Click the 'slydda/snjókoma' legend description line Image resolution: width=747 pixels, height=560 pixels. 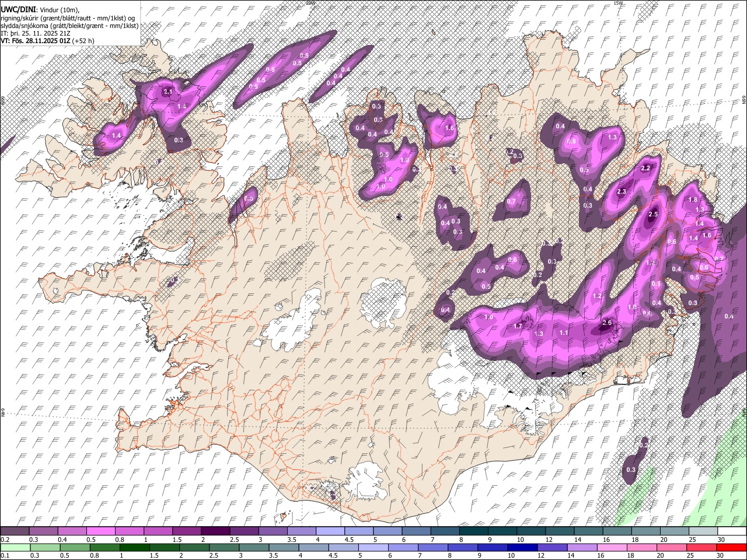[x=69, y=26]
